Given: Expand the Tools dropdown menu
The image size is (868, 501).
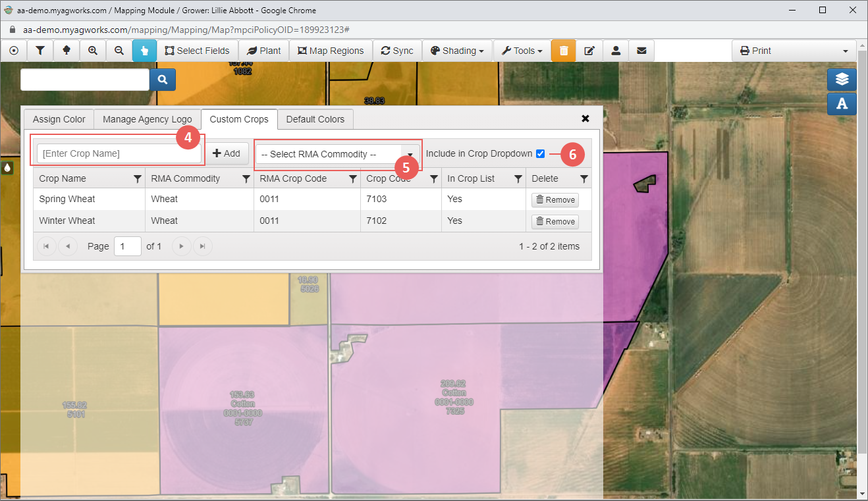Looking at the screenshot, I should [x=522, y=51].
